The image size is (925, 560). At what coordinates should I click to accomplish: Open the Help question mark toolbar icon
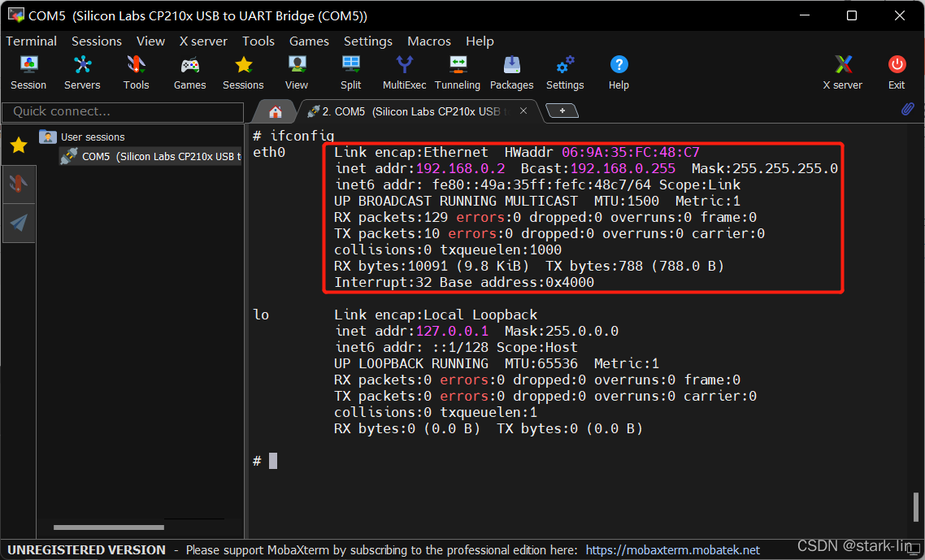click(619, 72)
